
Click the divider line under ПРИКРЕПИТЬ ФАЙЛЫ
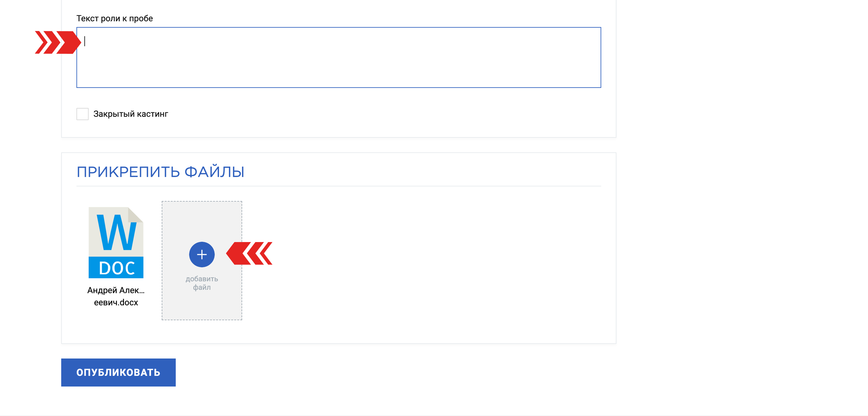[x=339, y=186]
